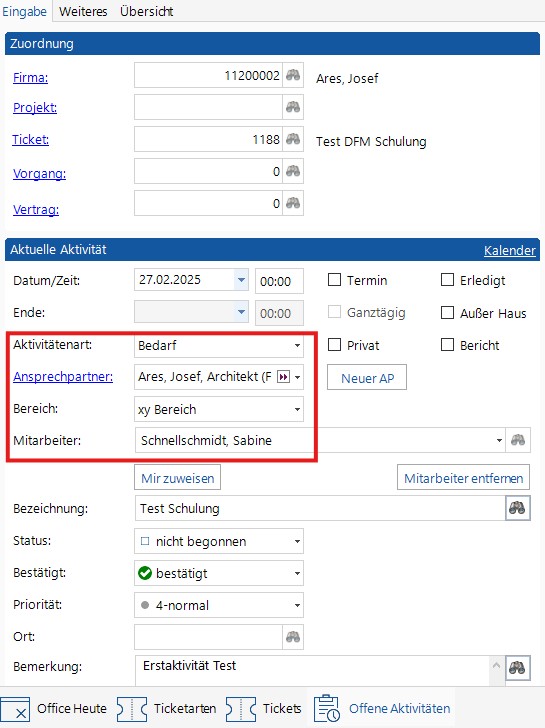Switch to the Weiteres tab
The height and width of the screenshot is (728, 545).
click(x=83, y=11)
